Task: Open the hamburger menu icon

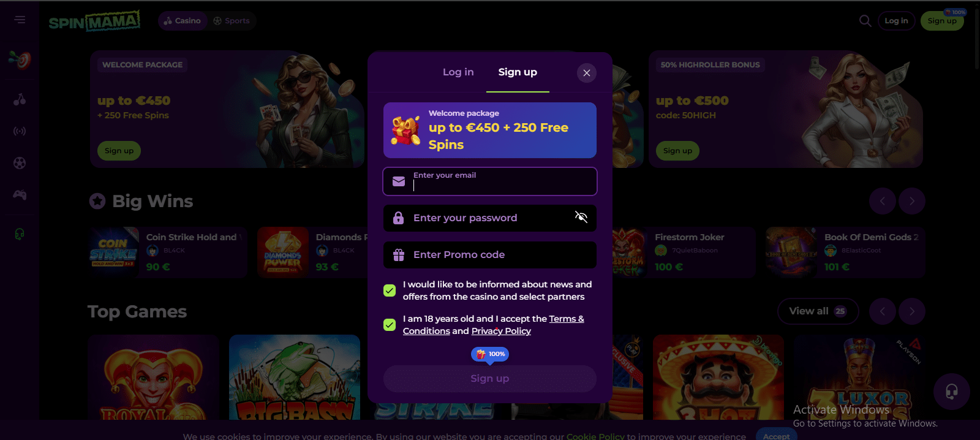Action: pos(20,20)
